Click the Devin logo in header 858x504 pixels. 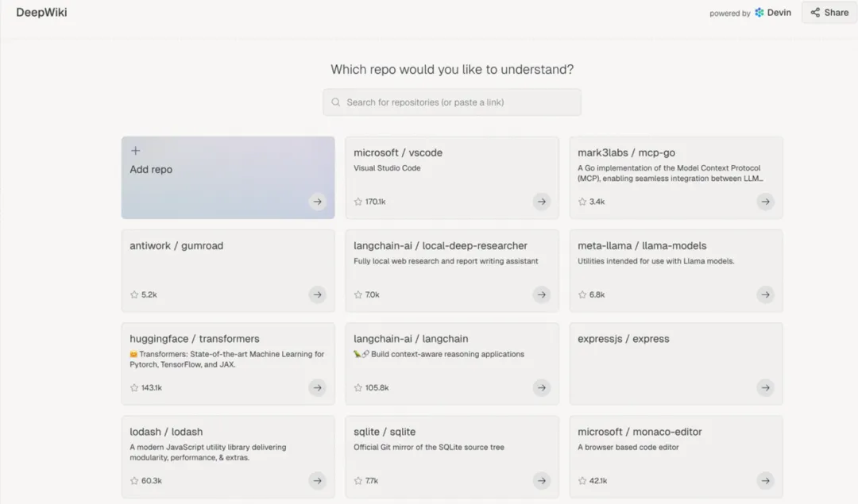759,13
